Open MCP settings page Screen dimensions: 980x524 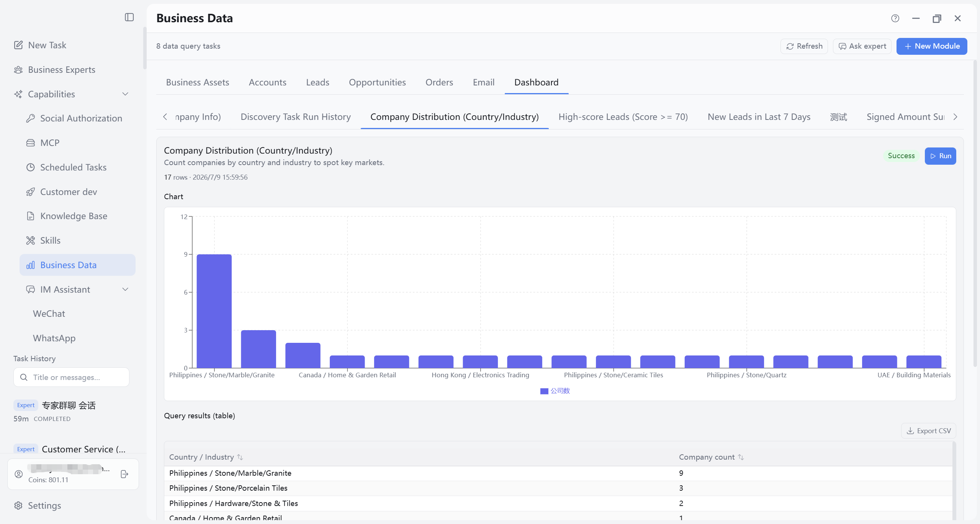click(x=43, y=143)
